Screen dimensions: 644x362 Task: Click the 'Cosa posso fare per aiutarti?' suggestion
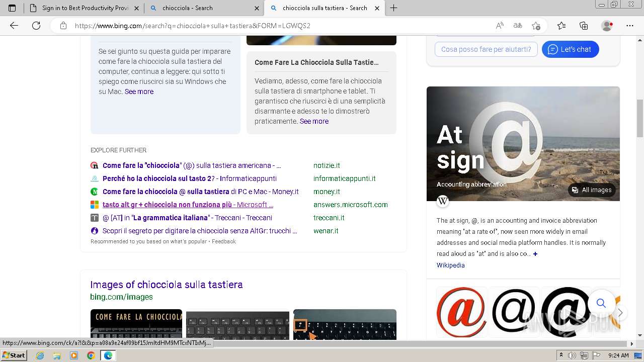[486, 49]
